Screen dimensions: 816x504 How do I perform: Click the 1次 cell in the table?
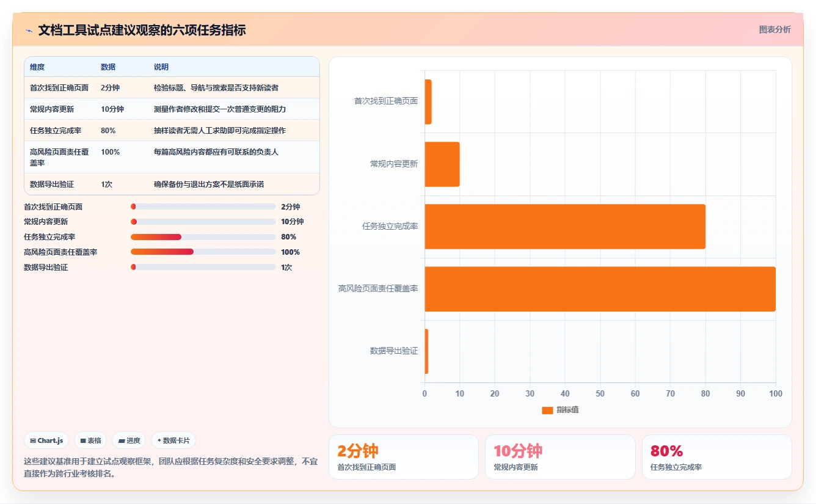tap(106, 184)
